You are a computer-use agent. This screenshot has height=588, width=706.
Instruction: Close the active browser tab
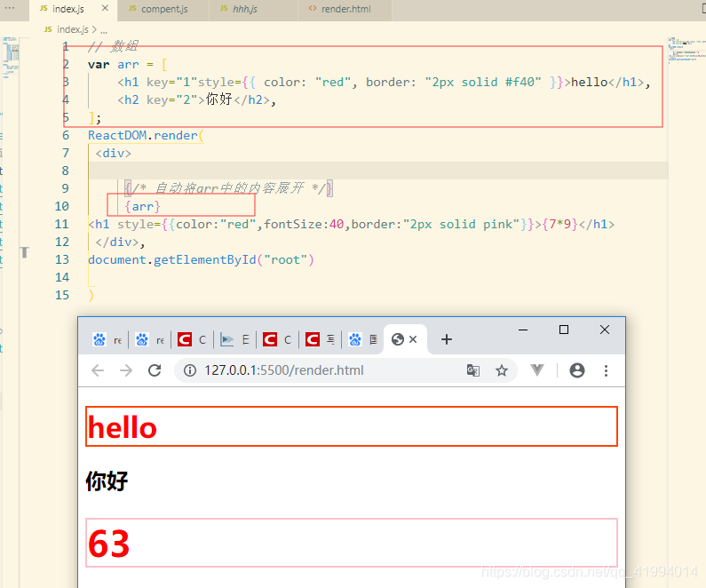pos(413,339)
